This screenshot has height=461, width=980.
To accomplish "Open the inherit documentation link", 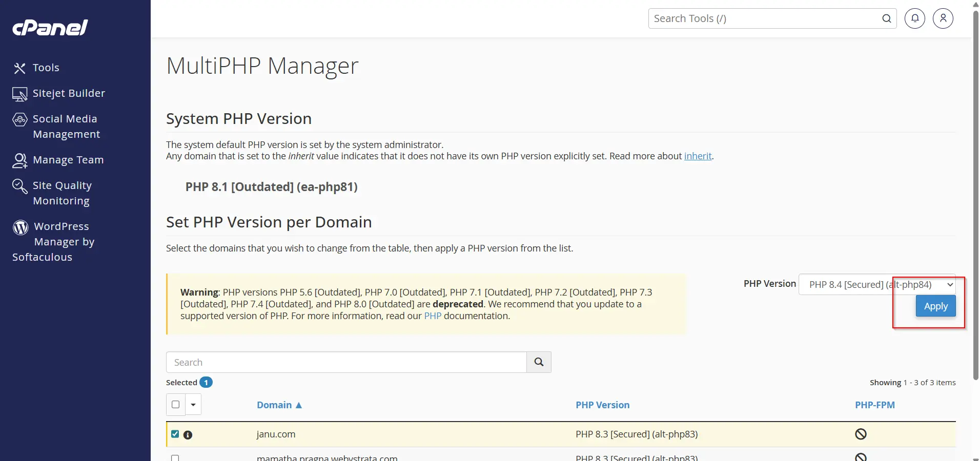I will pyautogui.click(x=698, y=156).
